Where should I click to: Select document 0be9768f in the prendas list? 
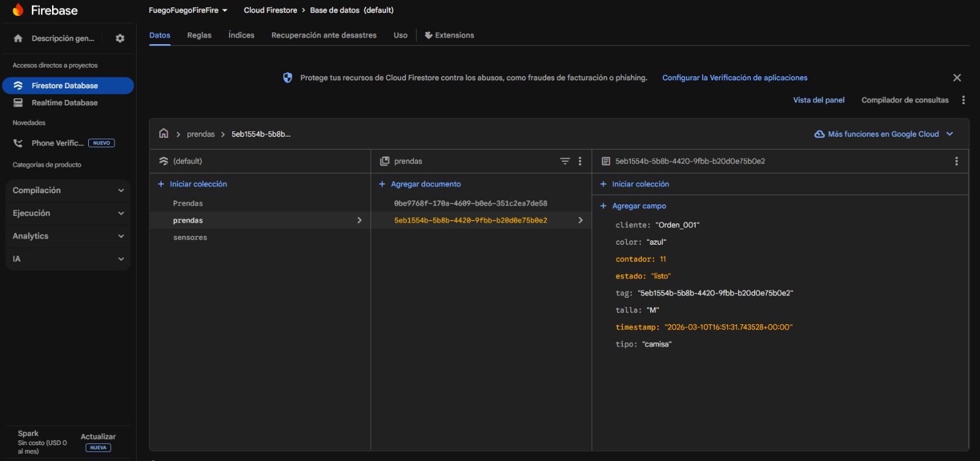click(x=470, y=204)
